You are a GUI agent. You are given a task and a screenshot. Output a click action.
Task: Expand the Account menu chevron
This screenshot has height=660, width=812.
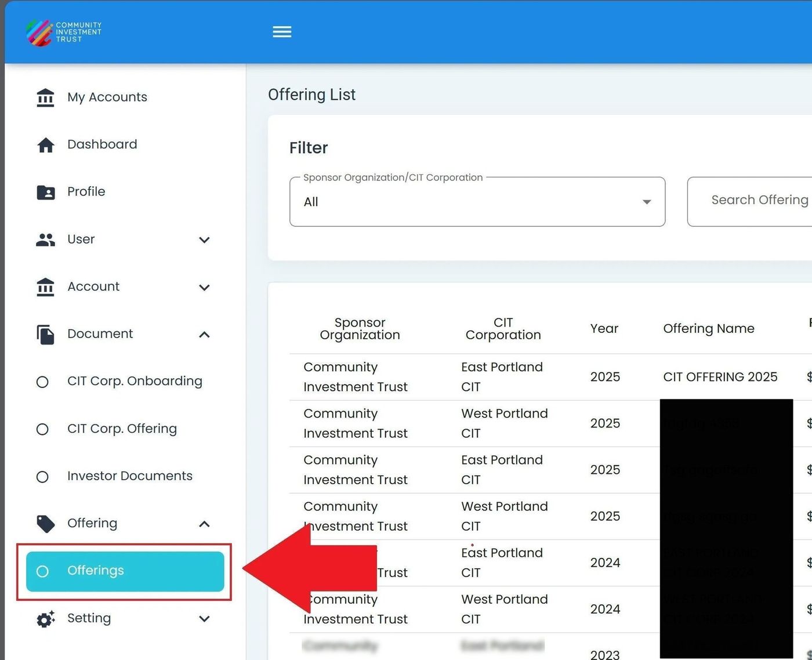coord(204,288)
